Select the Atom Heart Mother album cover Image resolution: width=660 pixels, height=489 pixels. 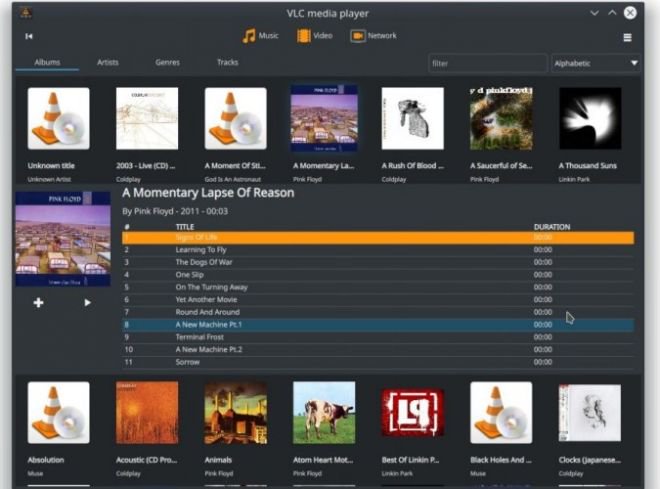click(x=324, y=412)
